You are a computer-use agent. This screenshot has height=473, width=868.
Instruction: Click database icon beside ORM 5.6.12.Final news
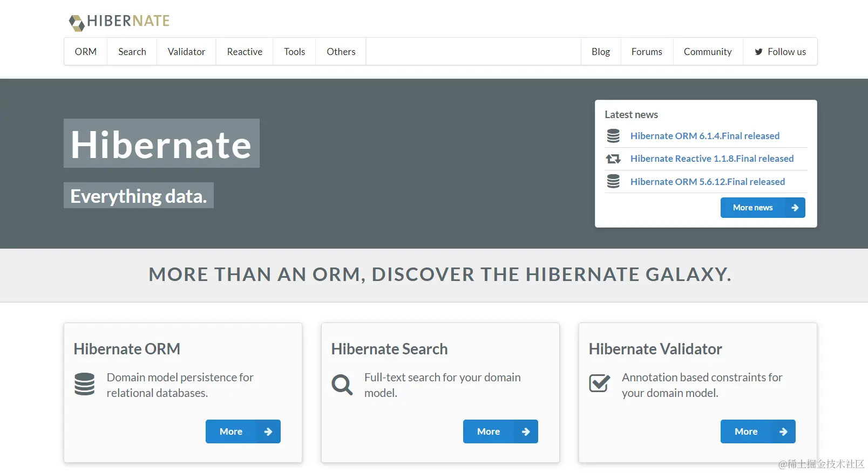click(613, 181)
